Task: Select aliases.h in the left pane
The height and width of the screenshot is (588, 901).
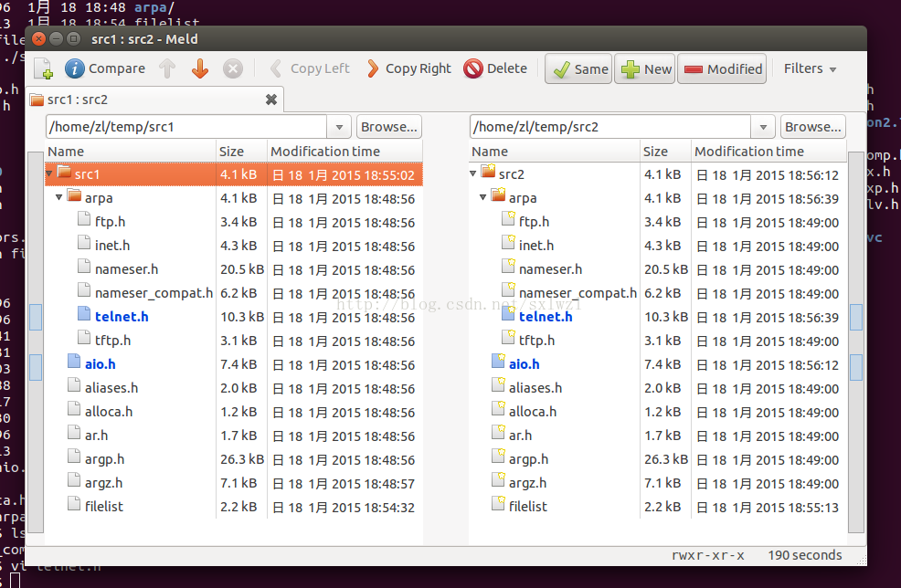Action: [x=111, y=388]
